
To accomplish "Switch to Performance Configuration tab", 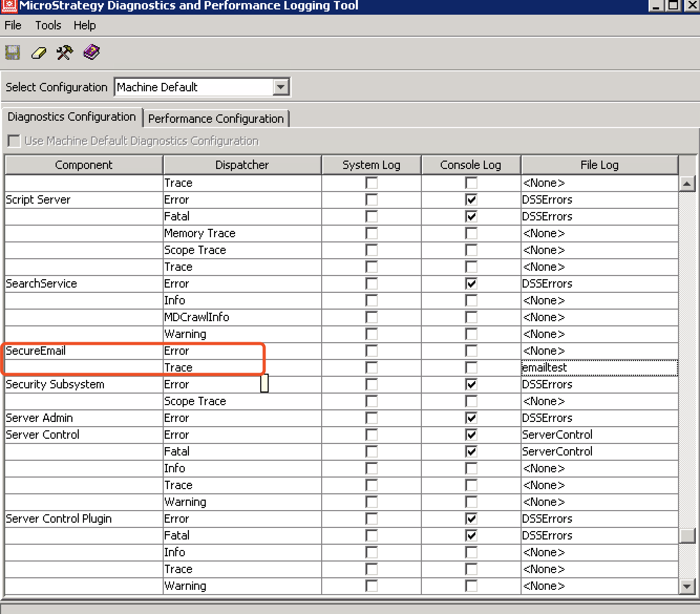I will pyautogui.click(x=216, y=119).
